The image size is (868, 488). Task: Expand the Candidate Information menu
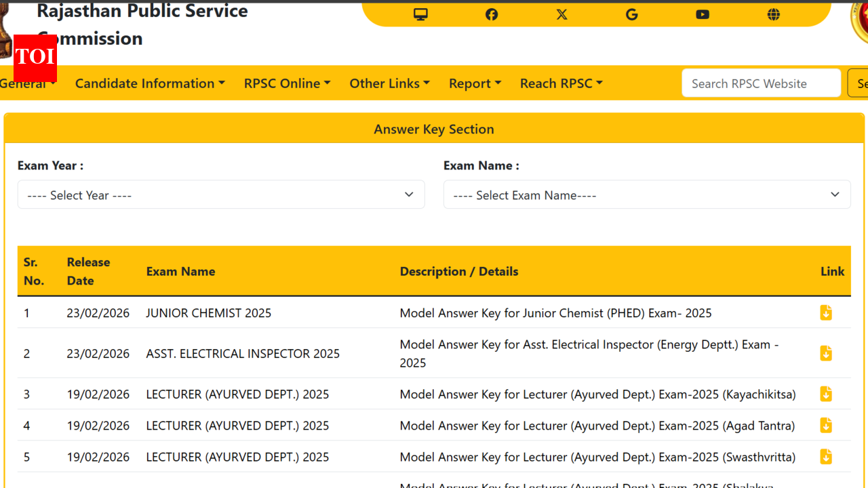149,83
